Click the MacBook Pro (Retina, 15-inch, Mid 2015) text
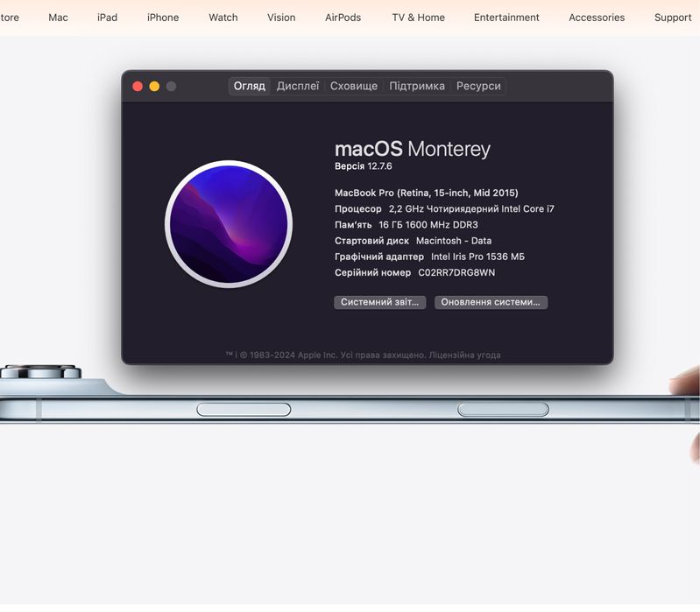This screenshot has width=700, height=612. click(x=427, y=193)
